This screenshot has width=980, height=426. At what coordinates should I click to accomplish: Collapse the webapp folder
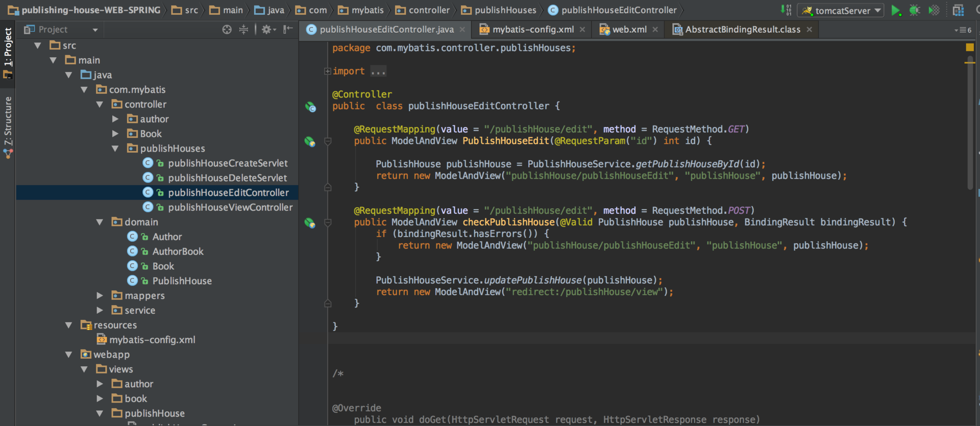click(68, 355)
